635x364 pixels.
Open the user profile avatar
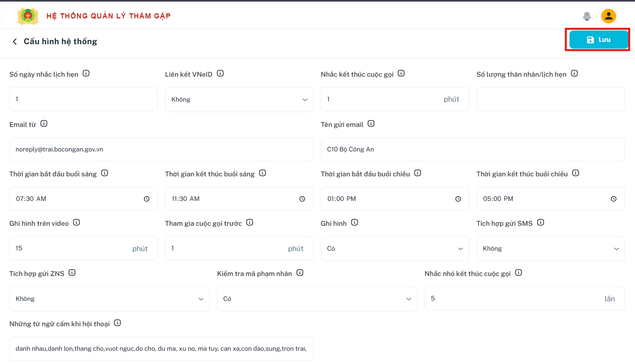click(x=608, y=16)
